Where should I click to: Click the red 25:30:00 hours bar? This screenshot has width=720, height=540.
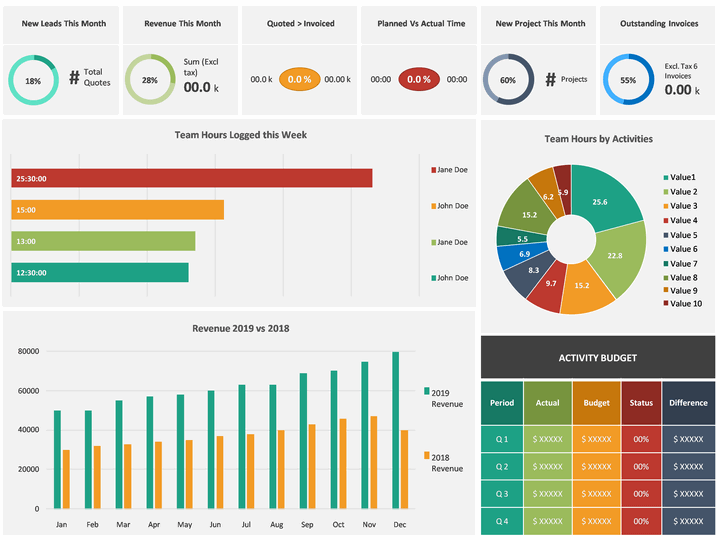[x=192, y=178]
